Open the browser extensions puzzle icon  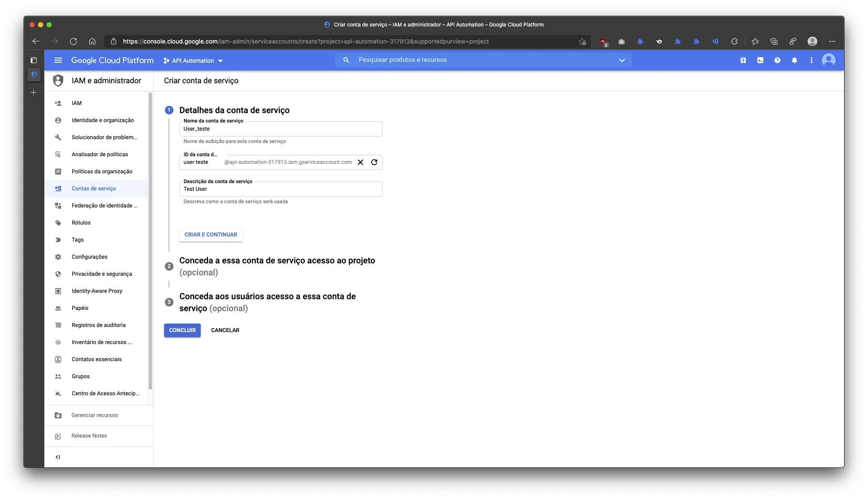734,41
